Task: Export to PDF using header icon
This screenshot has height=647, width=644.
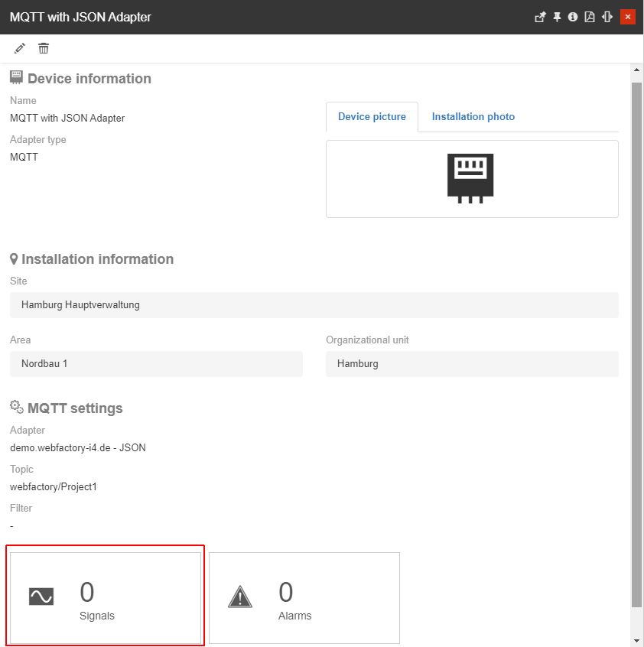Action: coord(590,17)
